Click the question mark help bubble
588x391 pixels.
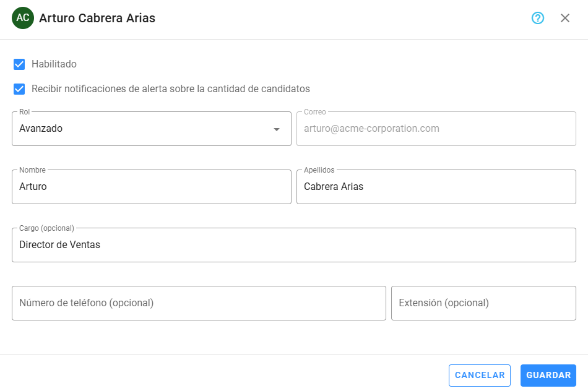537,19
